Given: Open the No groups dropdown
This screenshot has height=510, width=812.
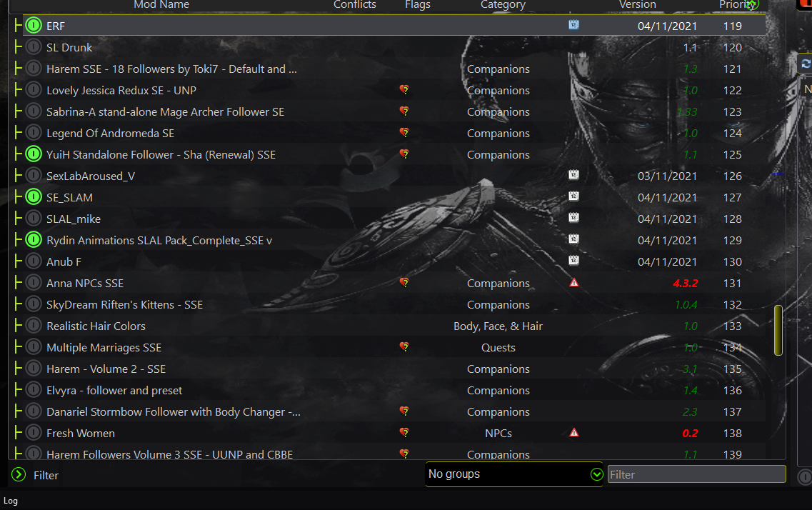Looking at the screenshot, I should point(515,474).
